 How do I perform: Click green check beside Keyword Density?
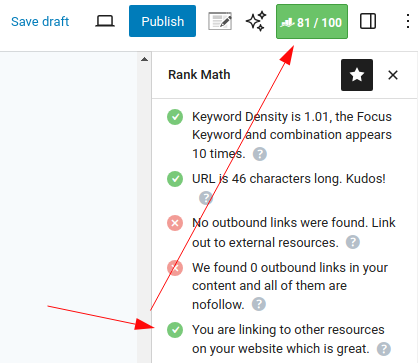point(175,117)
